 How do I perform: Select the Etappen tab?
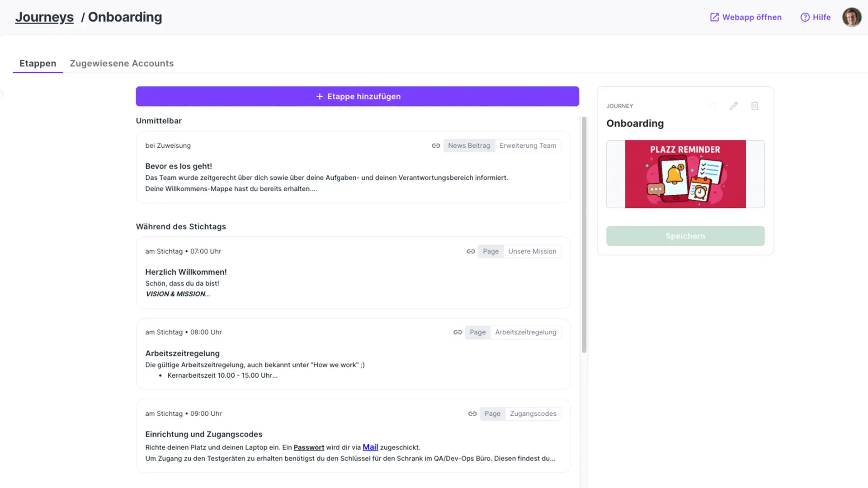[38, 63]
